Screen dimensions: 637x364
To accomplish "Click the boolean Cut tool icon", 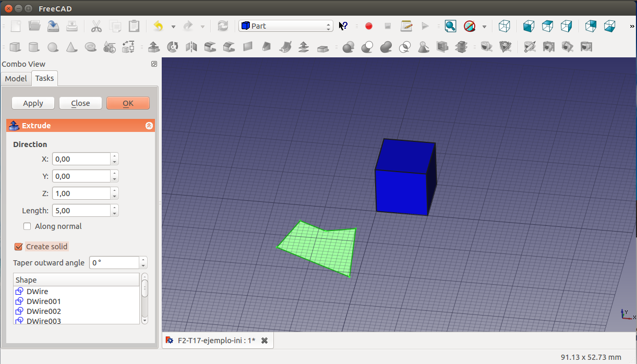I will pos(367,47).
